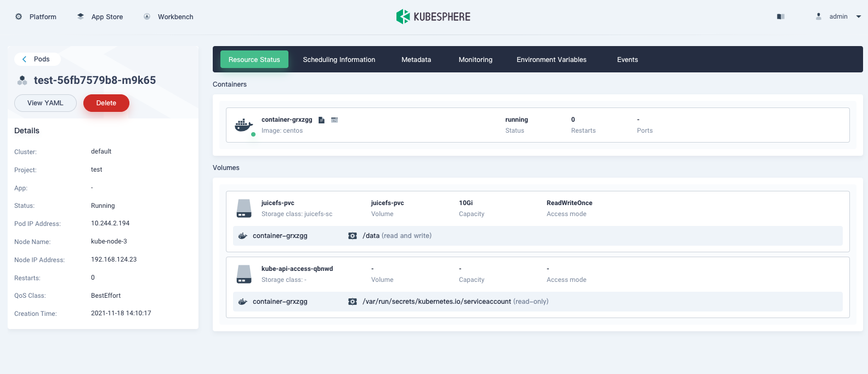Click the docker icon of container-grxzgg
The width and height of the screenshot is (868, 374).
coord(243,125)
